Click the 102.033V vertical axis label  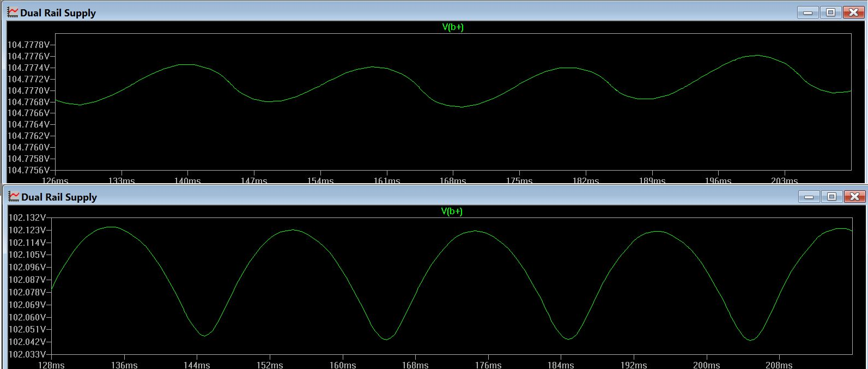point(27,354)
